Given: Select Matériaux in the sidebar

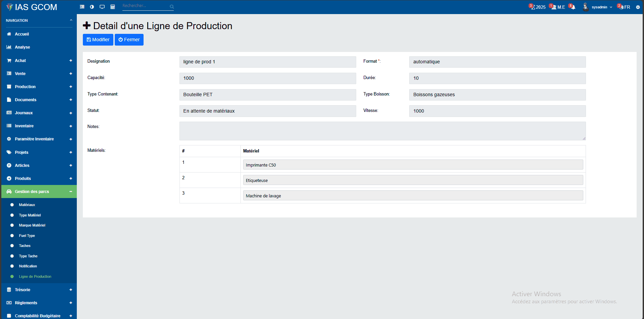Looking at the screenshot, I should tap(27, 205).
